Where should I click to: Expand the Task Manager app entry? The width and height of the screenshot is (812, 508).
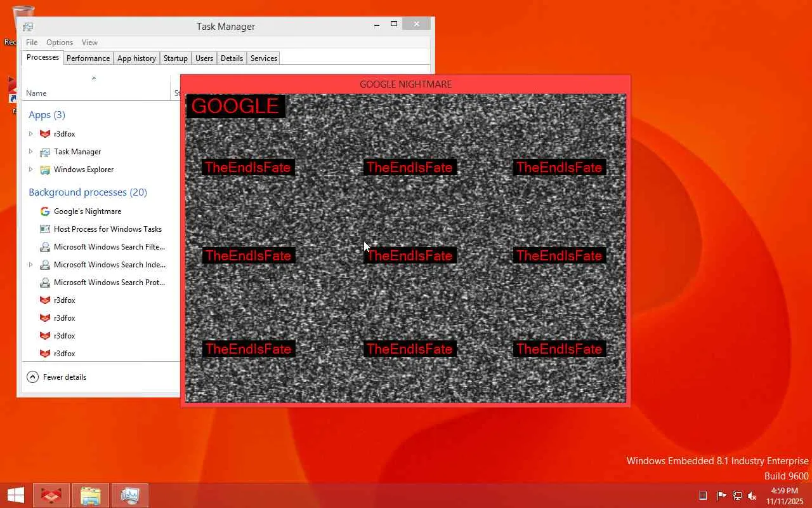tap(30, 152)
